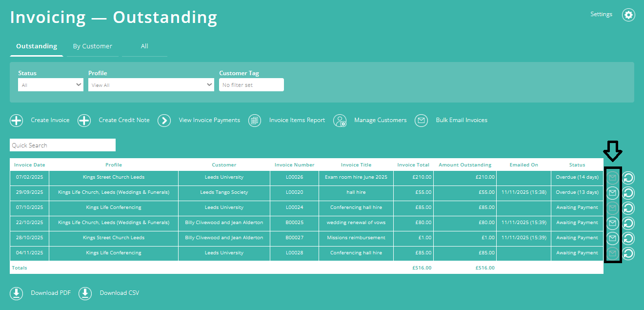Open the Create Invoice icon
Image resolution: width=644 pixels, height=310 pixels.
[x=16, y=120]
